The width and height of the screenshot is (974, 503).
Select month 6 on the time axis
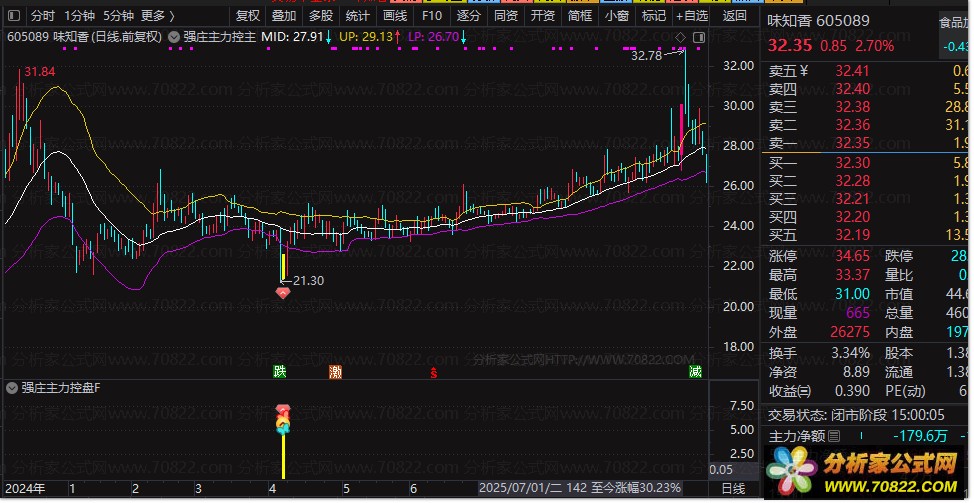[x=413, y=489]
